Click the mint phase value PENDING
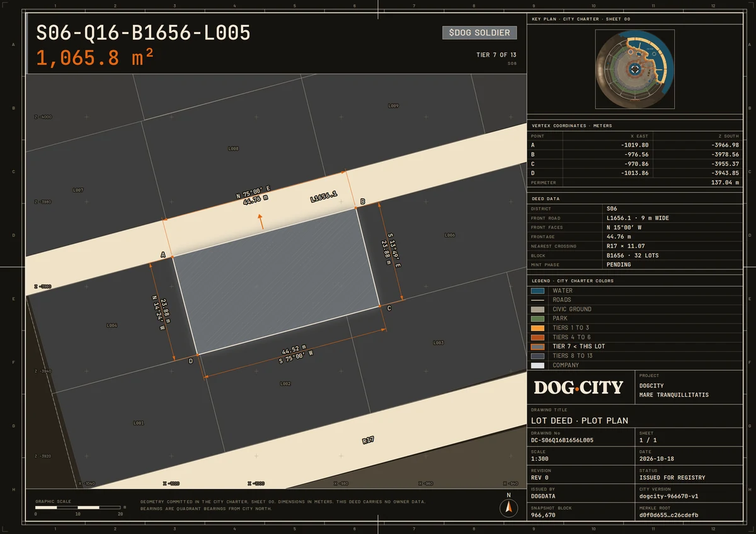 tap(619, 264)
